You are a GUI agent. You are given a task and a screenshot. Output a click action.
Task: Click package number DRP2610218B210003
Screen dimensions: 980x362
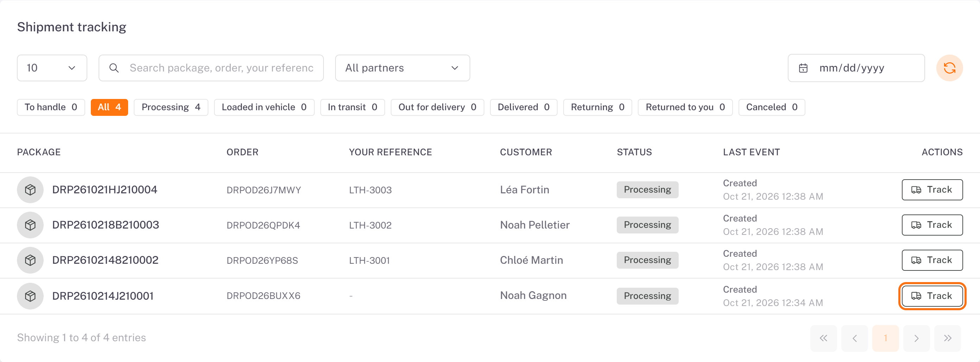(x=105, y=225)
